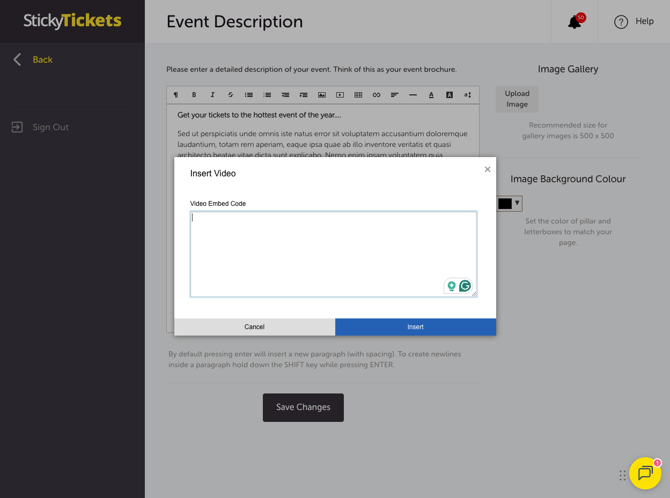This screenshot has width=670, height=498.
Task: Insert an unordered bullet list
Action: 249,95
